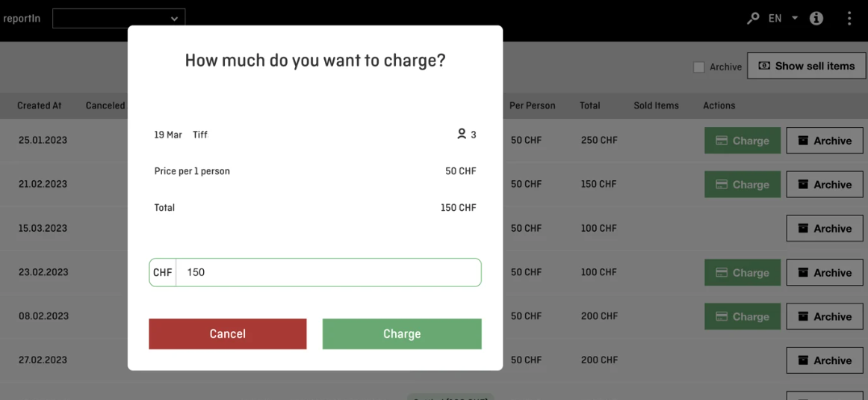The width and height of the screenshot is (868, 400).
Task: Click the key/search icon in top bar
Action: click(x=753, y=18)
